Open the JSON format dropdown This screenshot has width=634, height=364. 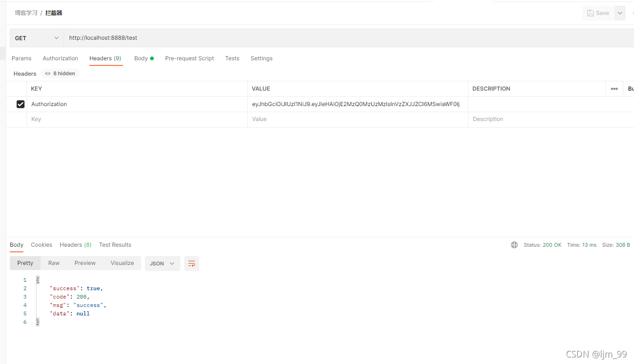pos(162,264)
